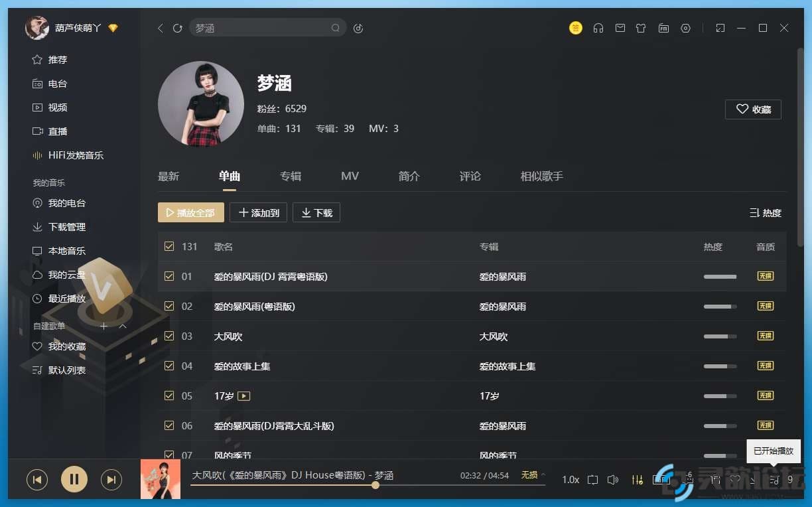Skip to the next track
The image size is (812, 507).
[x=111, y=479]
